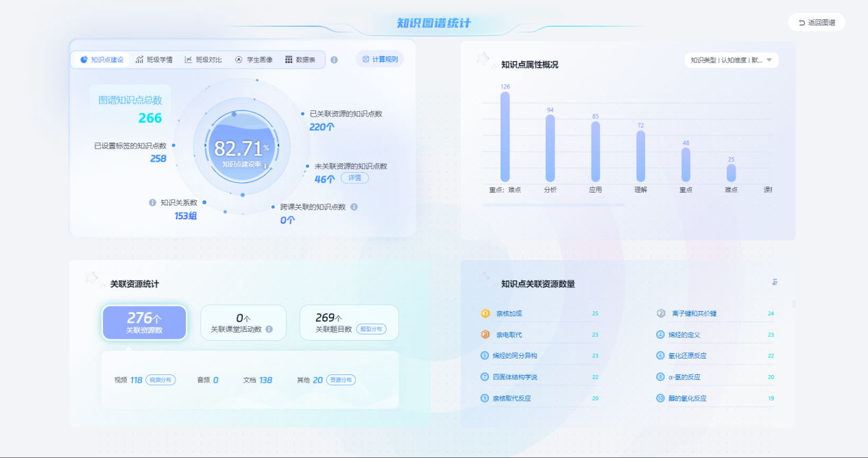Click the info icon under 知识点建设率
Image resolution: width=868 pixels, height=458 pixels.
coord(265,165)
